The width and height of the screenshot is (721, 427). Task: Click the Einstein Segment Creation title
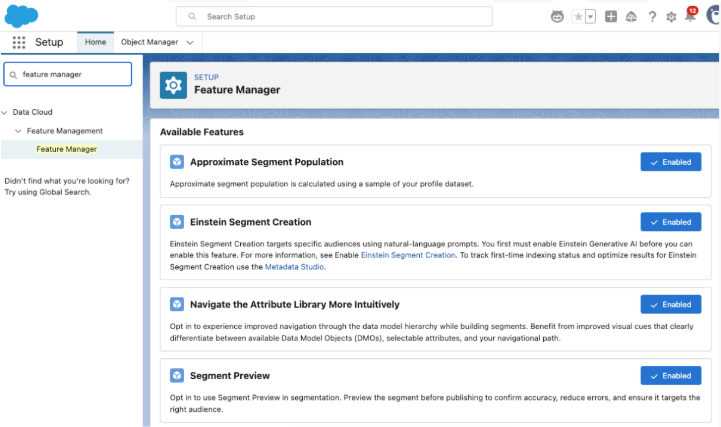[251, 222]
